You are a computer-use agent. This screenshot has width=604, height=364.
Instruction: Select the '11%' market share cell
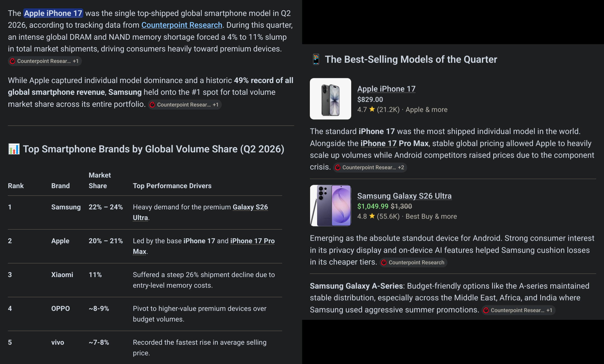coord(95,275)
